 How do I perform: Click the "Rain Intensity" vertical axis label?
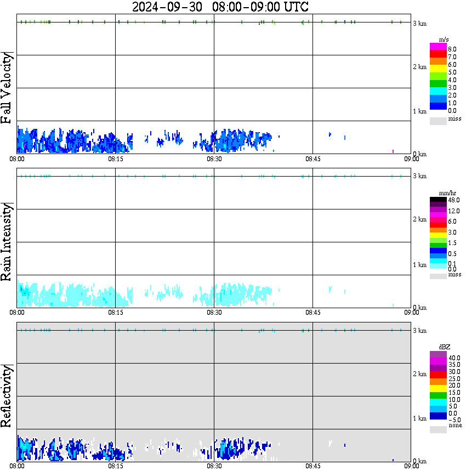click(7, 242)
